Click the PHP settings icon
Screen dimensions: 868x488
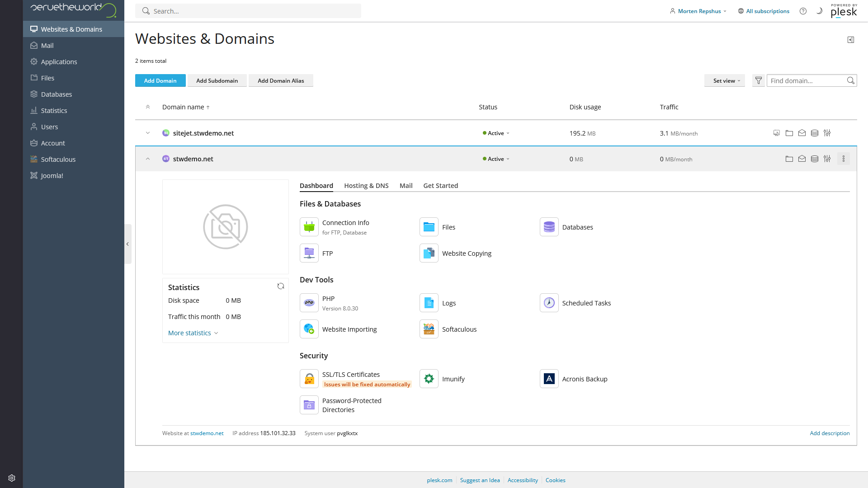click(309, 303)
